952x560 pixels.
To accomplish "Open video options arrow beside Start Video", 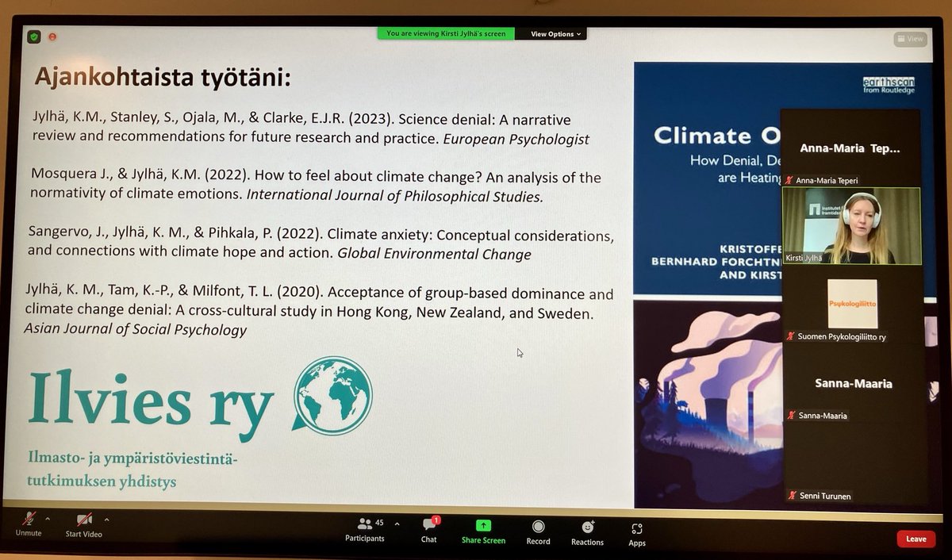I will pyautogui.click(x=106, y=520).
